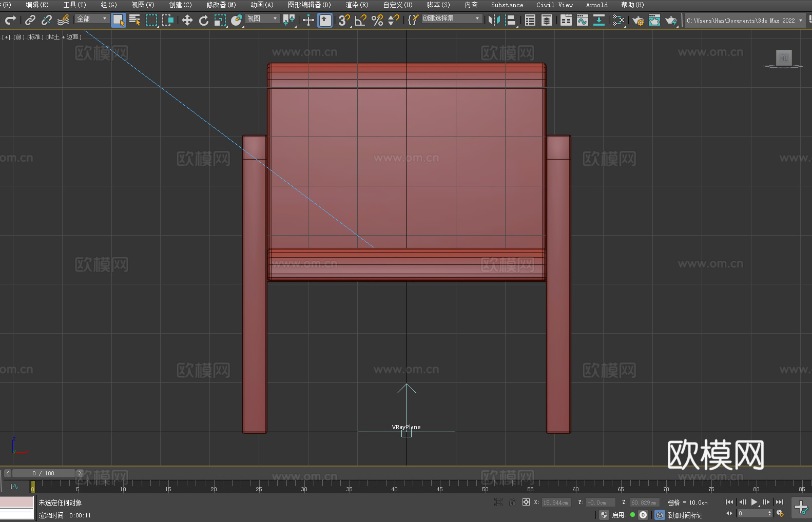Activate the Select and Link tool
Image resolution: width=812 pixels, height=522 pixels.
tap(30, 20)
